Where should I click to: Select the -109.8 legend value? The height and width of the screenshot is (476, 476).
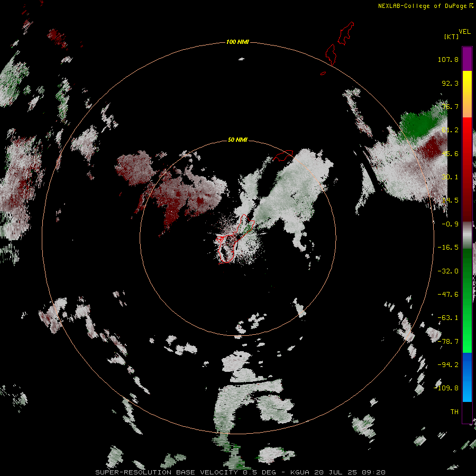pos(446,388)
